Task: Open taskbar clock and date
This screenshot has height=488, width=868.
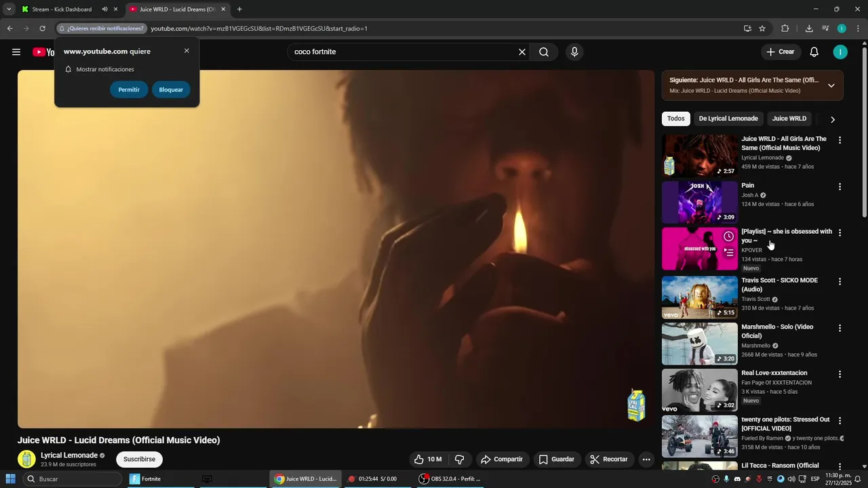Action: point(838,479)
